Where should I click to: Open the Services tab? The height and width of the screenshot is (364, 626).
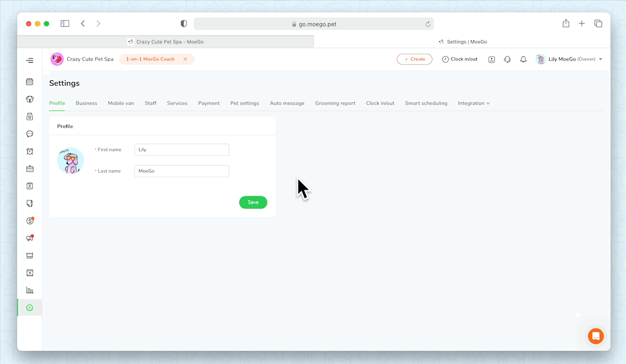pos(177,103)
